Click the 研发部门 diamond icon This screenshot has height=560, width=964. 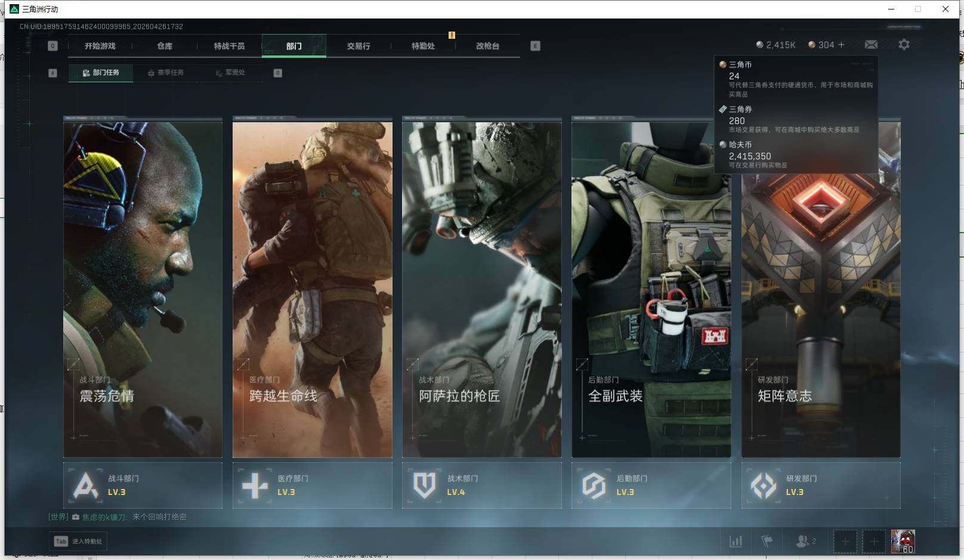point(764,485)
